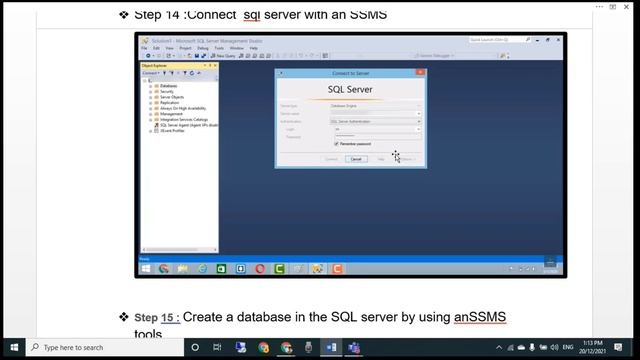
Task: Click the Help button in Connect dialog
Action: (x=381, y=159)
